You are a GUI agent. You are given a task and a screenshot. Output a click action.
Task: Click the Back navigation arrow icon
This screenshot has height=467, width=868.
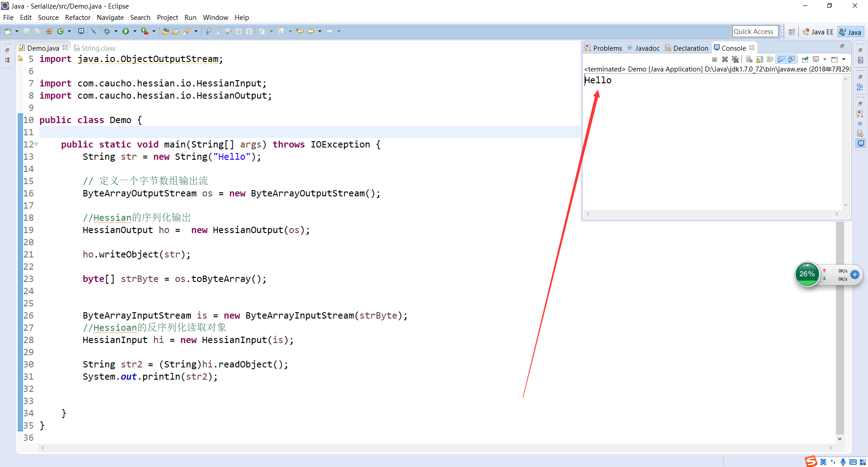[311, 31]
